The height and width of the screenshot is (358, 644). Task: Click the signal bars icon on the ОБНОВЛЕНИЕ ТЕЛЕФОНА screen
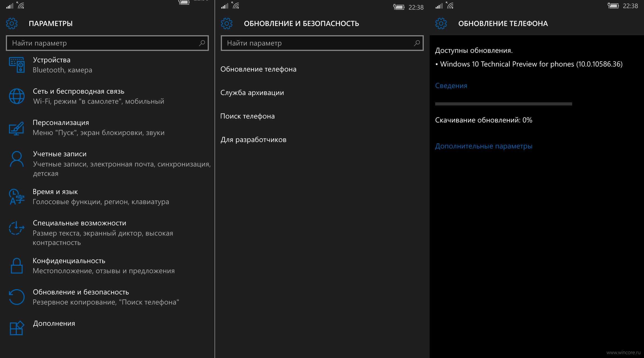pyautogui.click(x=439, y=6)
